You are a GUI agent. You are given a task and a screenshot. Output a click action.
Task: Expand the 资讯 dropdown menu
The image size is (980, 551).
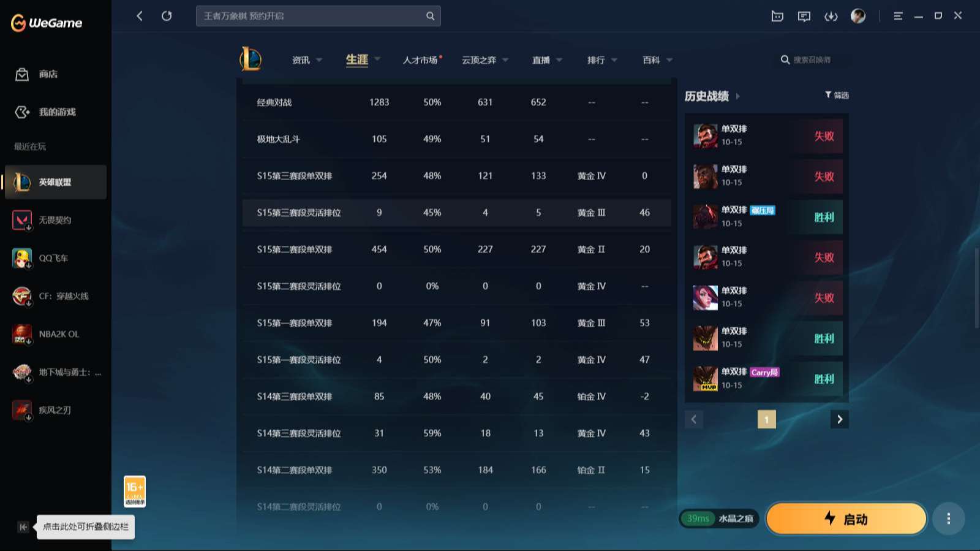pos(307,60)
